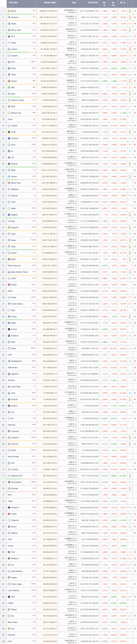Sort by Hacim (24s) column header

click(x=93, y=2)
